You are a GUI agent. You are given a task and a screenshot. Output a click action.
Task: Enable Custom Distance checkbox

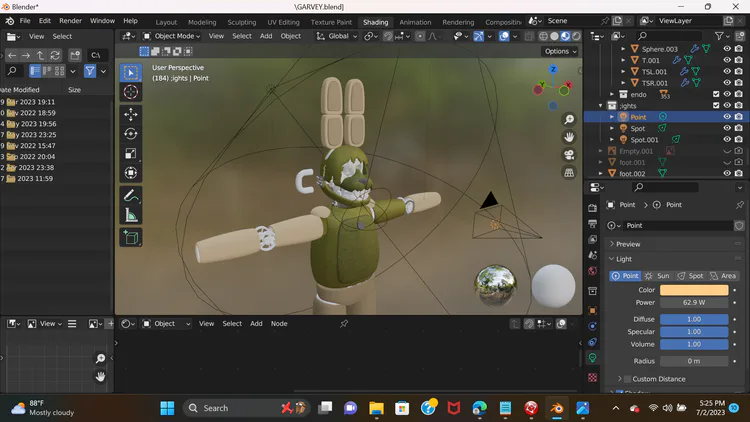(x=628, y=379)
